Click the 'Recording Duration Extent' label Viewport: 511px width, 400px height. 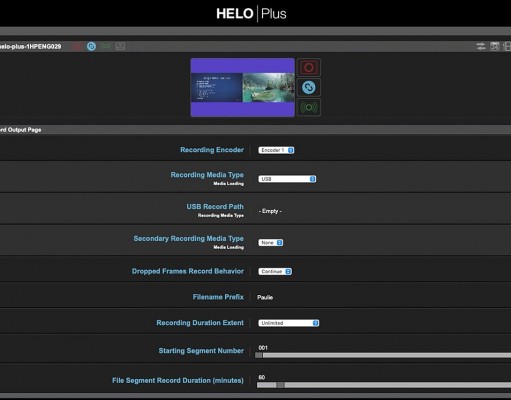click(200, 323)
